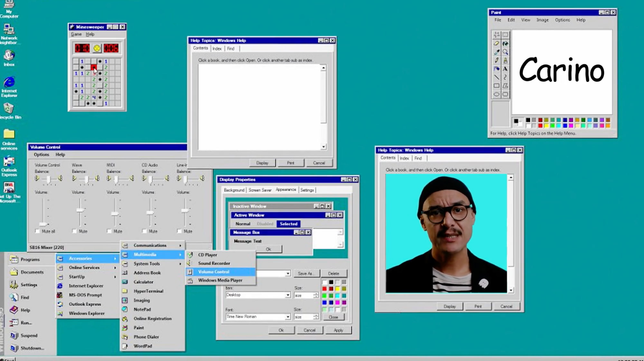Open the Time New Roman font dropdown
Screen dimensions: 644x361
coord(288,317)
